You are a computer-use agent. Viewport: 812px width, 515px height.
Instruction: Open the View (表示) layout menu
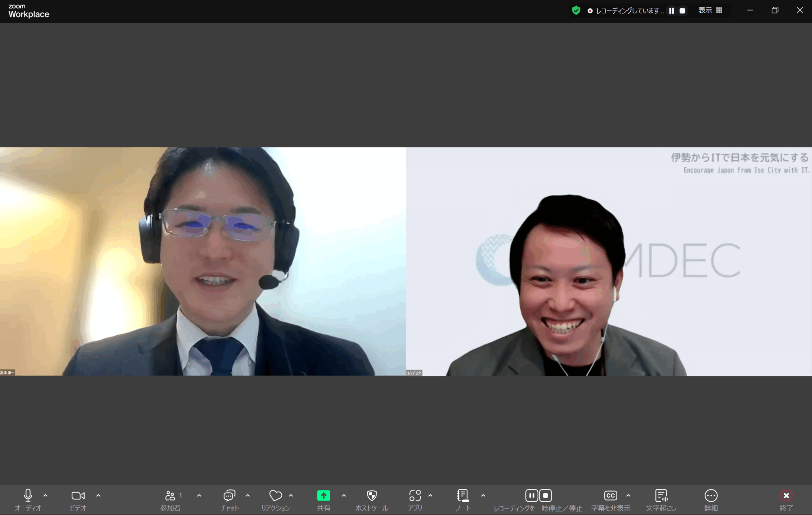tap(710, 10)
